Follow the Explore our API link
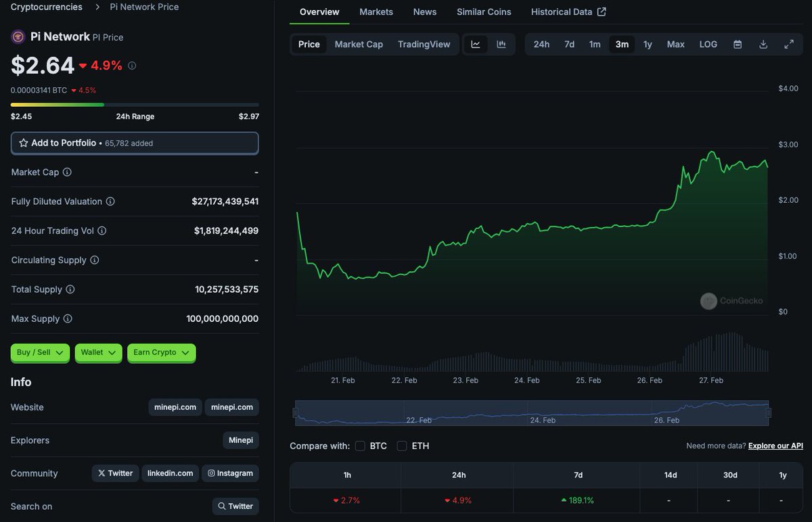Screen dimensions: 812x522 775,446
